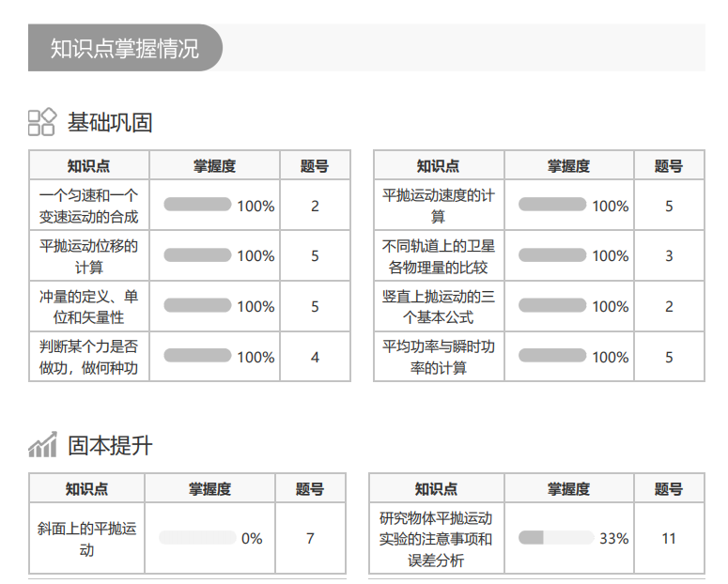Click the 0% mastery bar for 斜面上的平抛运动
Screen dimensions: 728x584
(197, 538)
